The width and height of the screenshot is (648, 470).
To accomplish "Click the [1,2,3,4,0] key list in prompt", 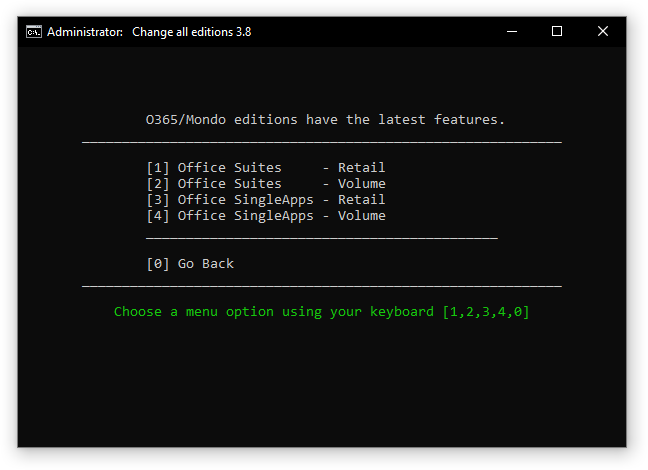I will (x=486, y=312).
